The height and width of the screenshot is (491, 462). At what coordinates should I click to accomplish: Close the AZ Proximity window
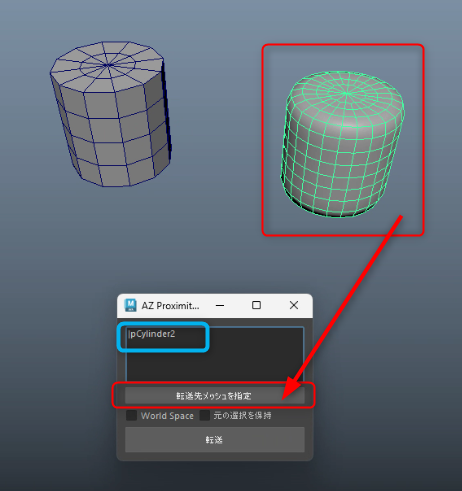tap(294, 305)
